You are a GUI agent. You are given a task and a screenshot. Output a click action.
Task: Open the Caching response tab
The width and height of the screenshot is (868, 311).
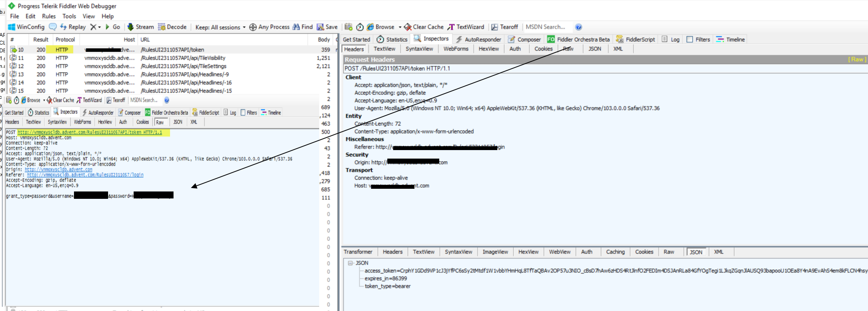point(615,252)
